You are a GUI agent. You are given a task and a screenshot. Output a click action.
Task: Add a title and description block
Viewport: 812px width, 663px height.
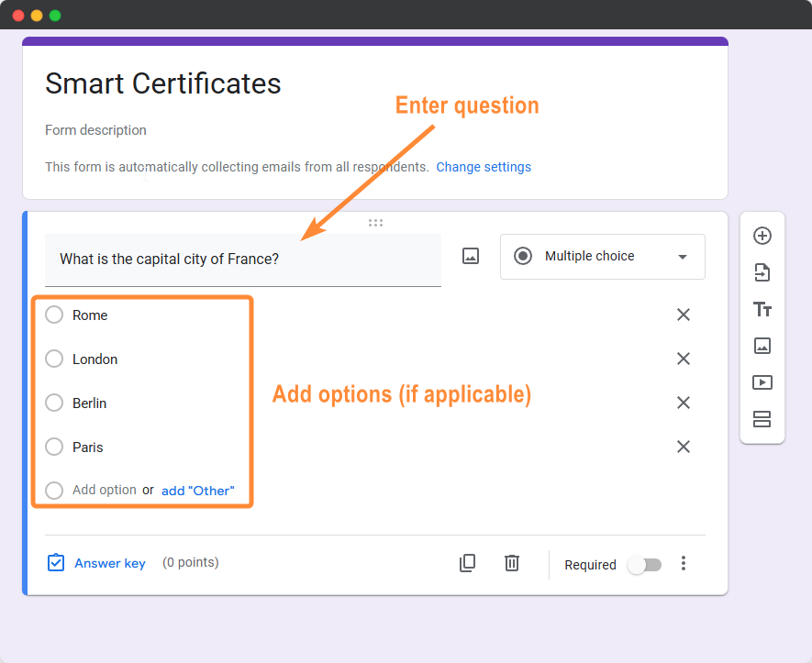point(762,310)
